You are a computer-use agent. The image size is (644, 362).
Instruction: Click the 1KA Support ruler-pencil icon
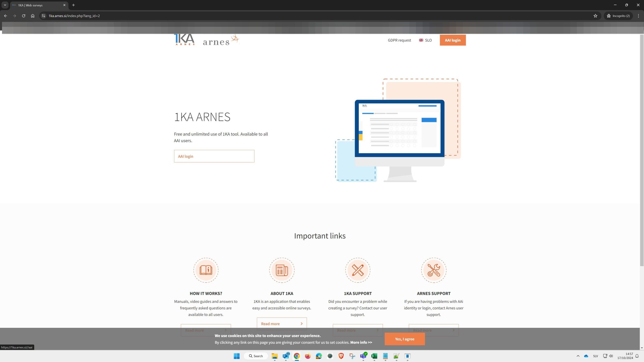click(358, 270)
